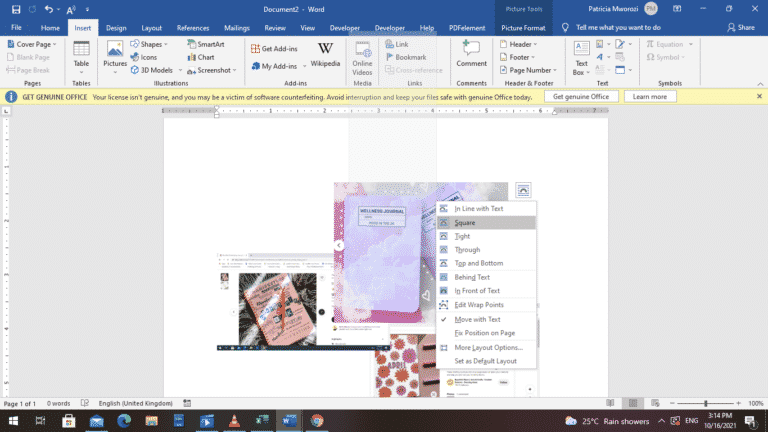Click Get Add-ins store icon
This screenshot has height=432, width=768.
[274, 48]
